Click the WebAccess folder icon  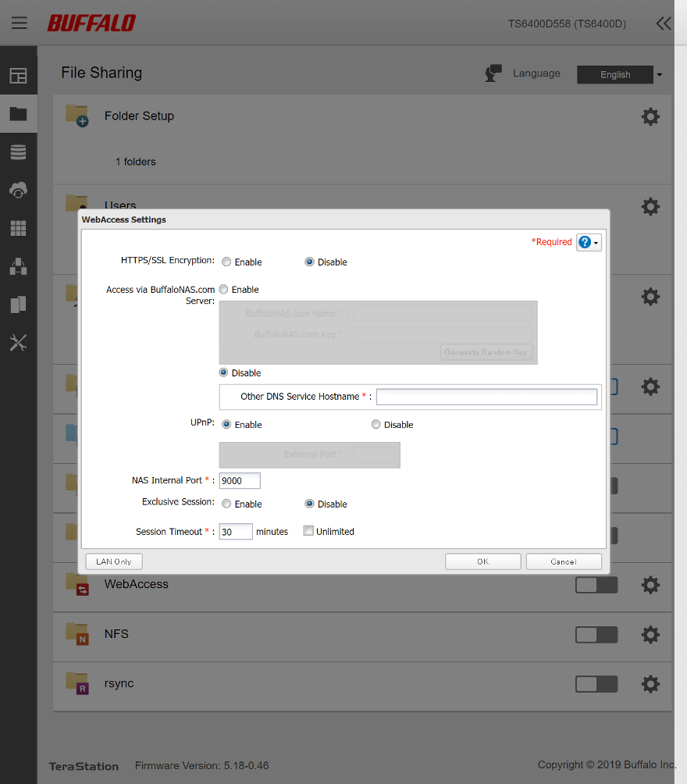click(x=77, y=584)
